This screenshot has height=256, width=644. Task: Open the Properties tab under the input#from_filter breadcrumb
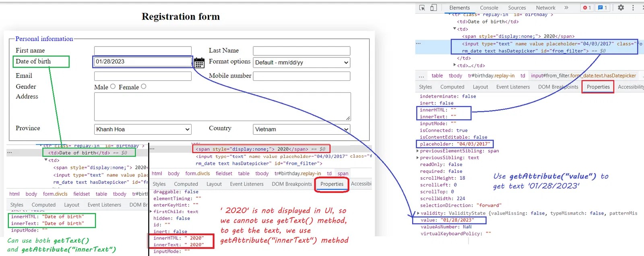[598, 87]
